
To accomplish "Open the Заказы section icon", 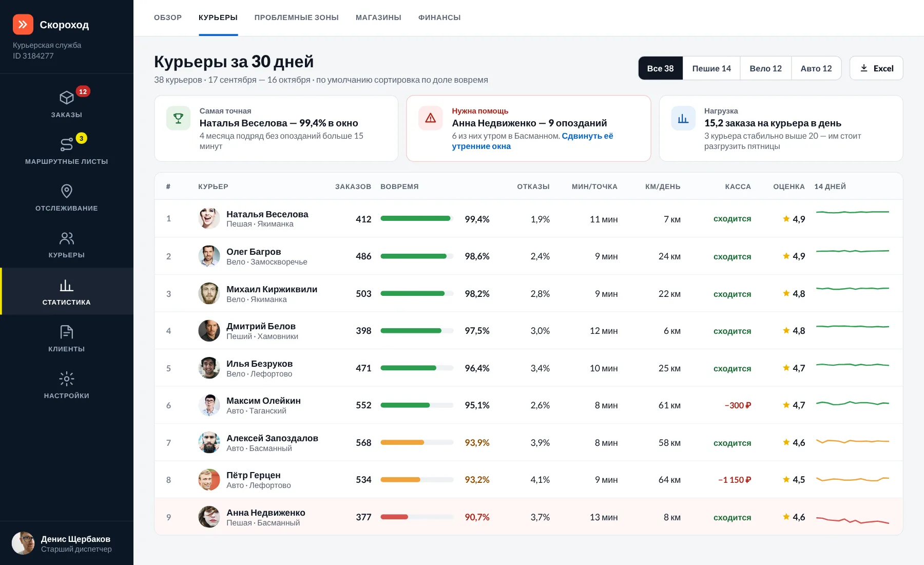I will (67, 98).
